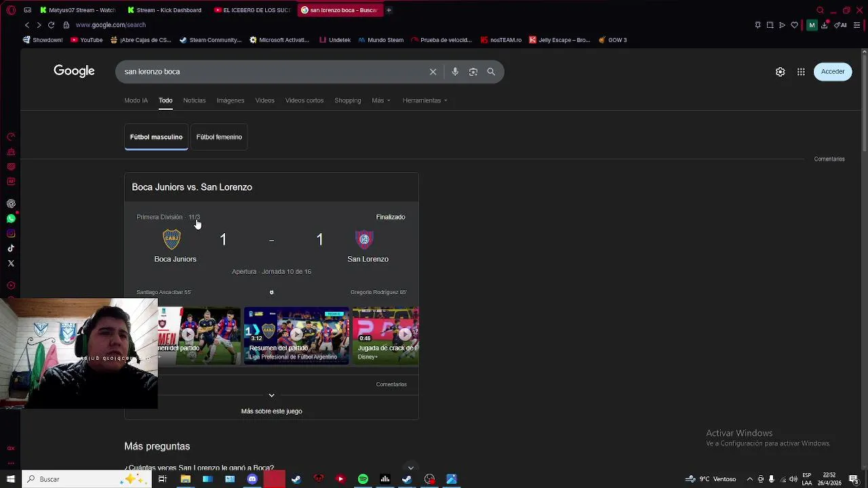Switch to the Noticias tab
The image size is (868, 488).
pyautogui.click(x=194, y=100)
